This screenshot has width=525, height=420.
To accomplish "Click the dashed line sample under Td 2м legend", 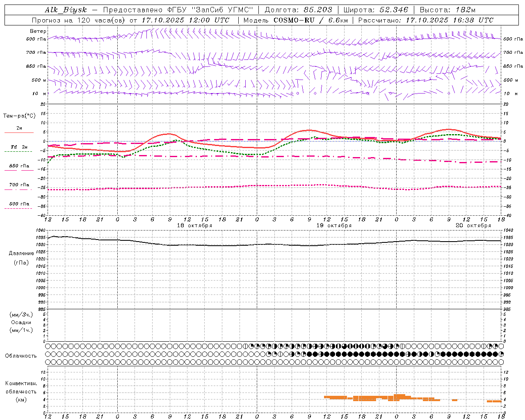I will (18, 152).
